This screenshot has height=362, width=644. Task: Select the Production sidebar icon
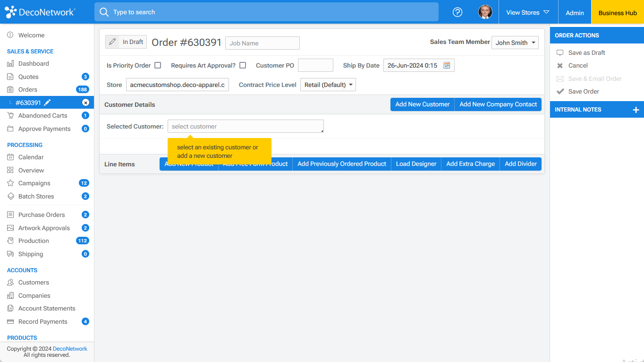9,241
